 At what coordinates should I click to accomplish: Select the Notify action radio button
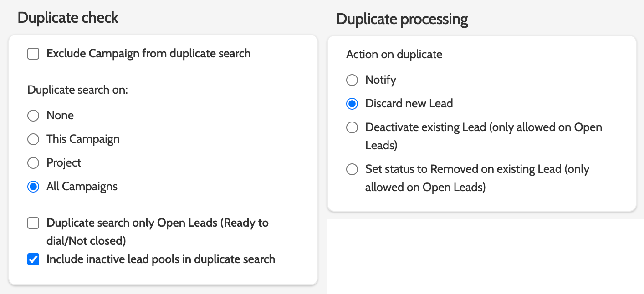pyautogui.click(x=352, y=81)
